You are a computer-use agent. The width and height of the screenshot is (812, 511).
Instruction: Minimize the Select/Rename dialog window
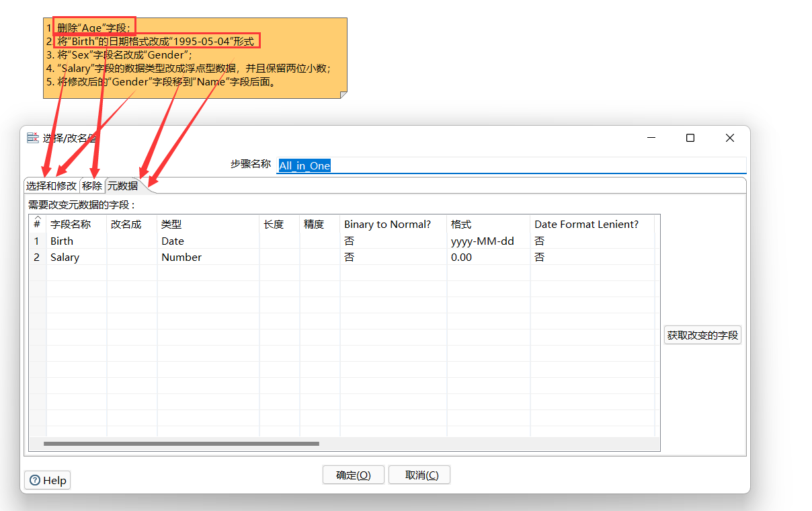tap(651, 138)
